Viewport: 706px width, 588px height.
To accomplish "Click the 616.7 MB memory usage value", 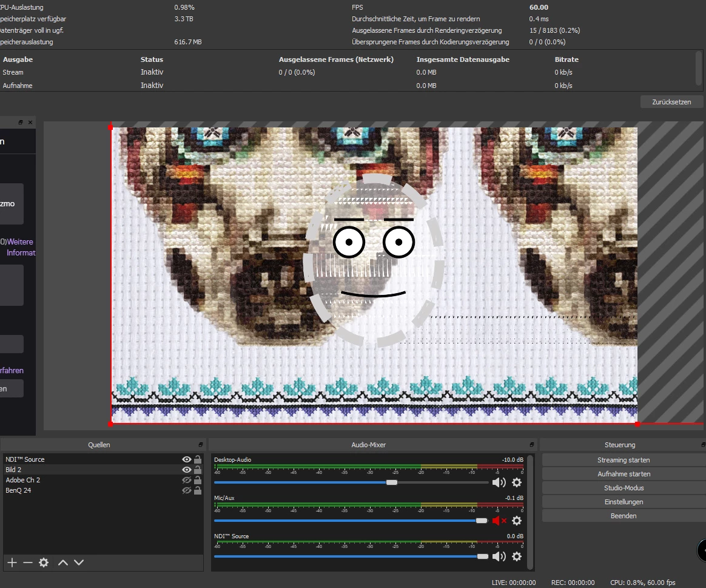I will 188,42.
